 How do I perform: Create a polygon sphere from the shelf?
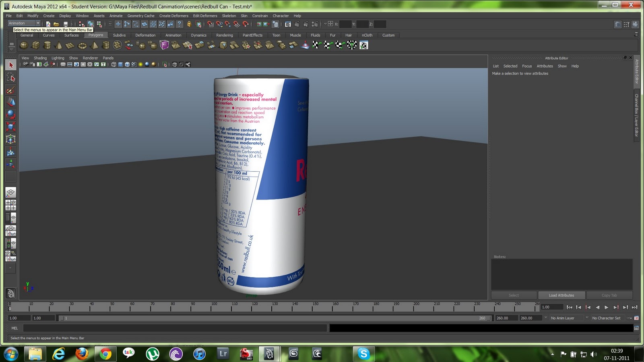point(24,45)
